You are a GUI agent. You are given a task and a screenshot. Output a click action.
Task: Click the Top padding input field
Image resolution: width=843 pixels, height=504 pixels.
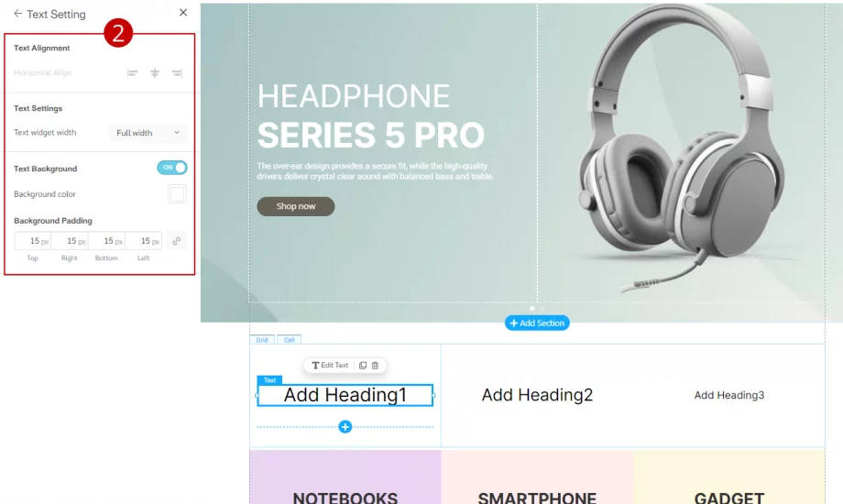[x=33, y=241]
